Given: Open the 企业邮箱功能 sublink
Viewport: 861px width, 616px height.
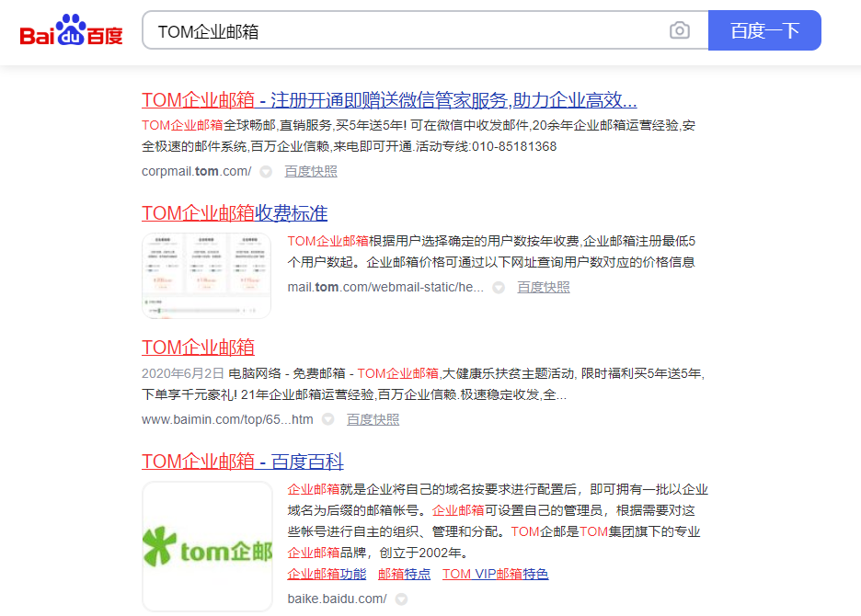Looking at the screenshot, I should (327, 574).
